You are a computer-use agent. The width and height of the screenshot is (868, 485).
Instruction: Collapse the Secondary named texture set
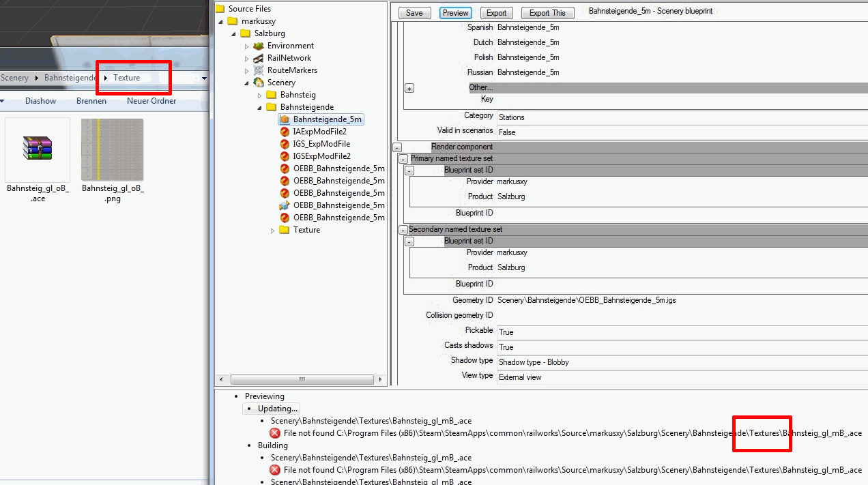point(401,230)
